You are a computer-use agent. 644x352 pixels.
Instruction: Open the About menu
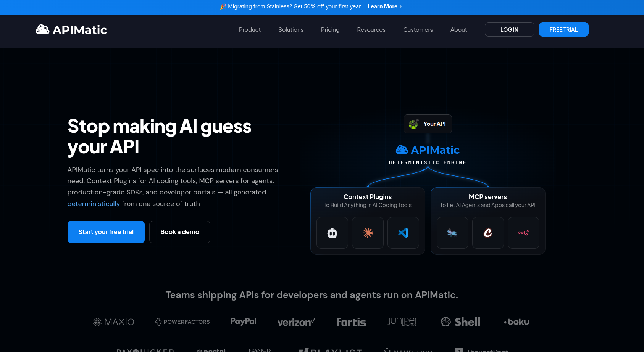click(458, 30)
